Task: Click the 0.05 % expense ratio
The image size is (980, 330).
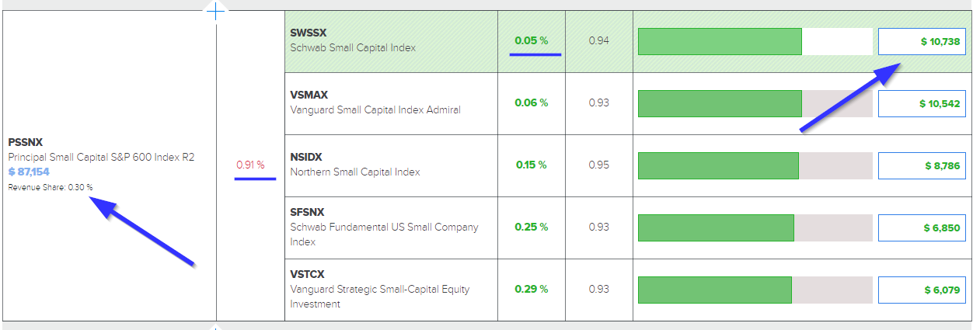Action: (532, 40)
